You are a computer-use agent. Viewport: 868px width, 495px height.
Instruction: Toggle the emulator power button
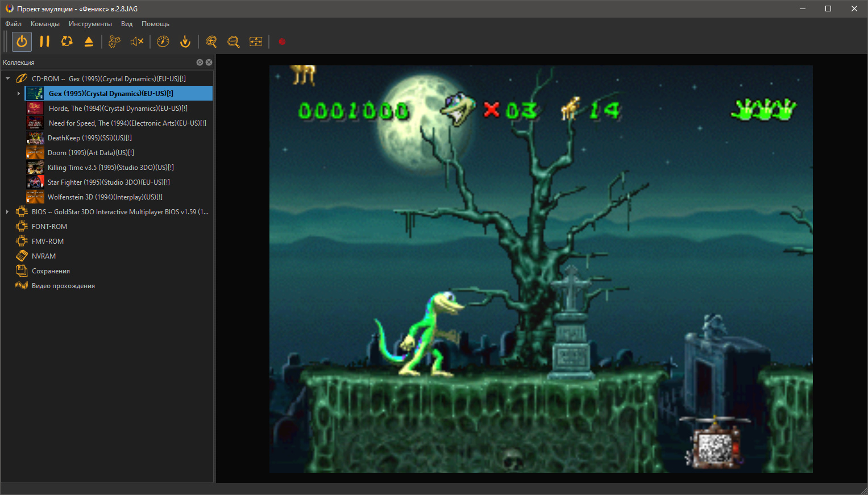pos(22,41)
